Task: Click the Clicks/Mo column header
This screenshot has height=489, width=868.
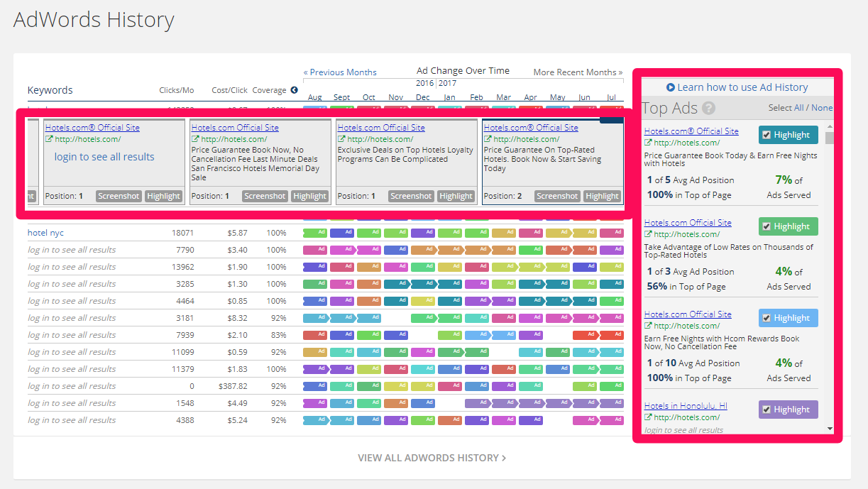Action: [177, 90]
